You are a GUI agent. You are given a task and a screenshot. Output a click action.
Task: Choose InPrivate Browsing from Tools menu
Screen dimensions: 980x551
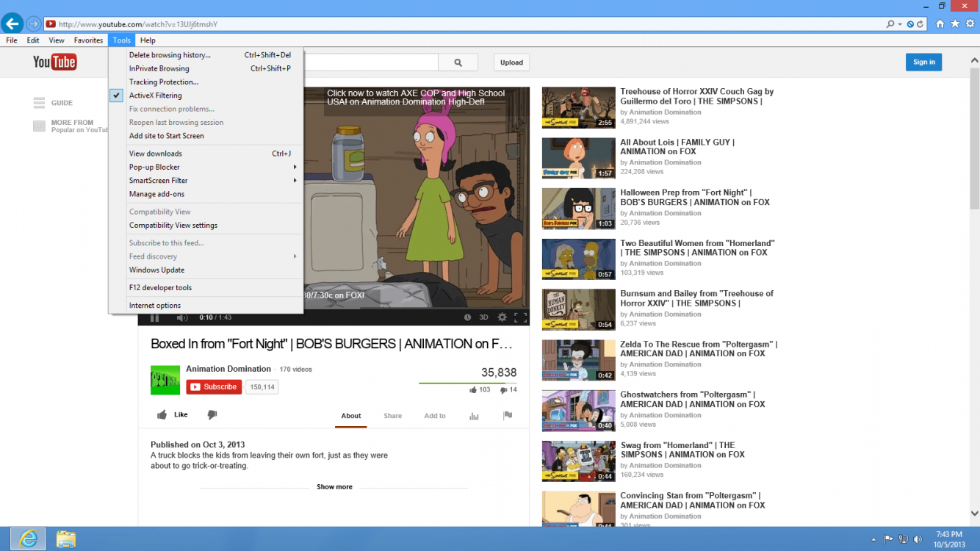(x=206, y=68)
